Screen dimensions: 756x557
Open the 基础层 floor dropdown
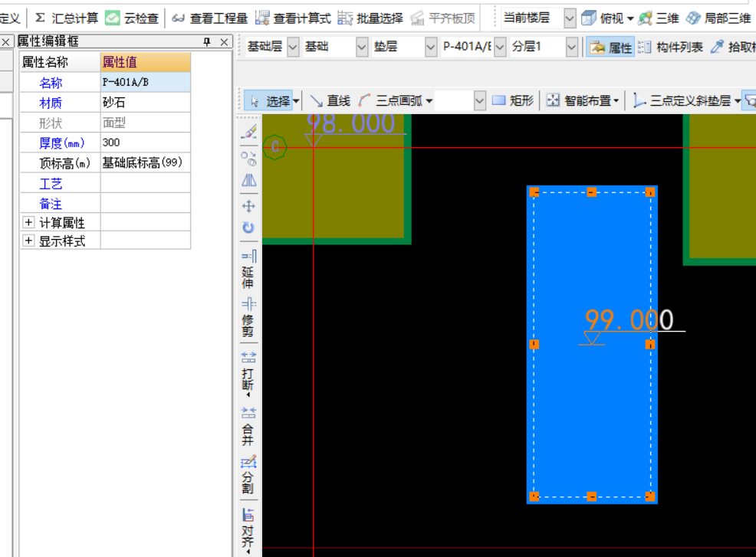point(293,48)
